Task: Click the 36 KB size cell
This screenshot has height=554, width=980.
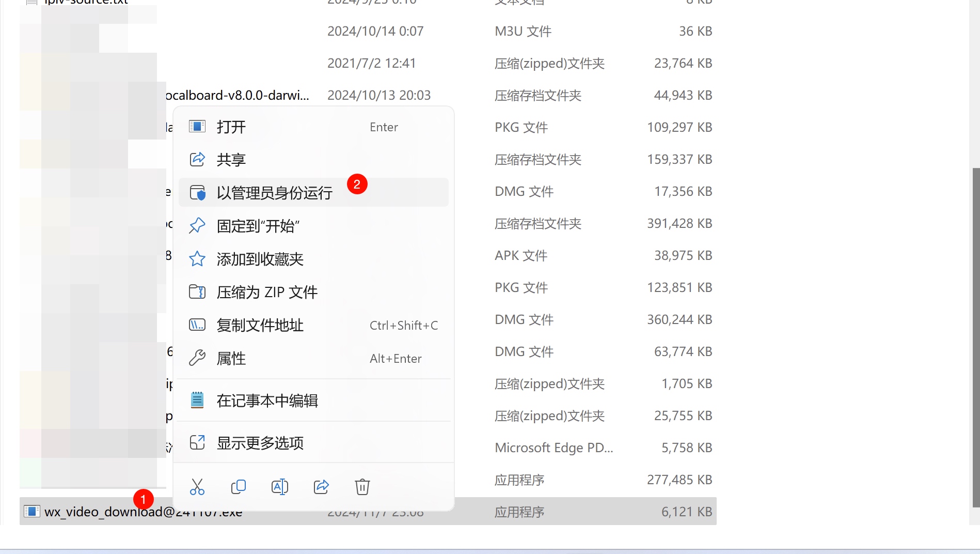Action: pyautogui.click(x=696, y=32)
